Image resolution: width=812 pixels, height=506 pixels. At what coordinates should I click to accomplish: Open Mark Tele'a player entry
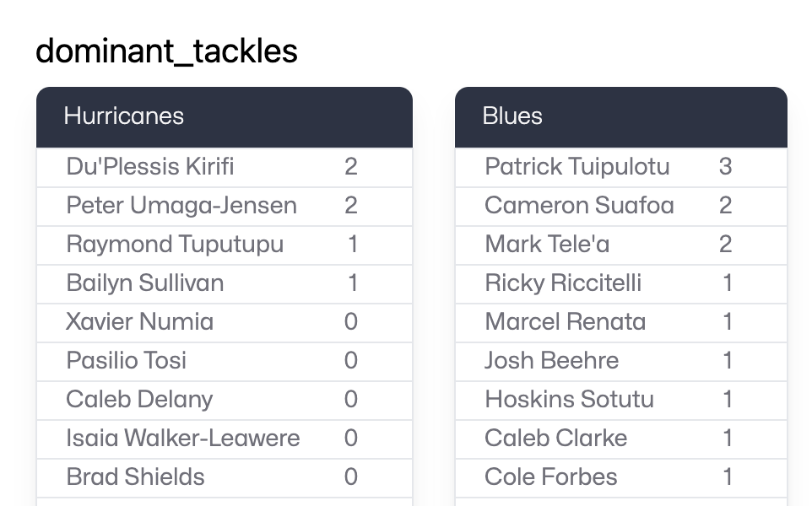coord(547,245)
